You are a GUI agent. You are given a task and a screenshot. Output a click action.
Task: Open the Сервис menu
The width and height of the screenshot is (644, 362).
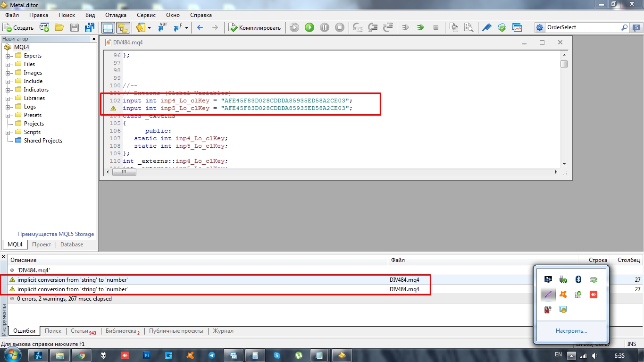(x=146, y=15)
